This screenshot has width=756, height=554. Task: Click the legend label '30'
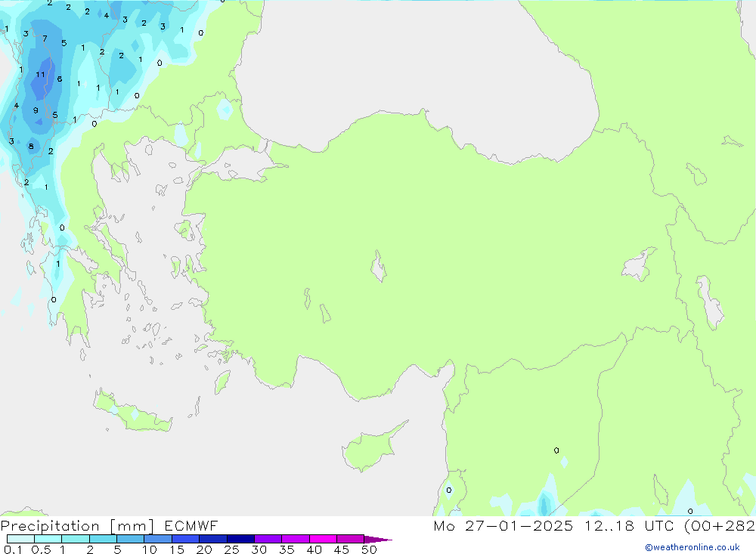tap(259, 549)
